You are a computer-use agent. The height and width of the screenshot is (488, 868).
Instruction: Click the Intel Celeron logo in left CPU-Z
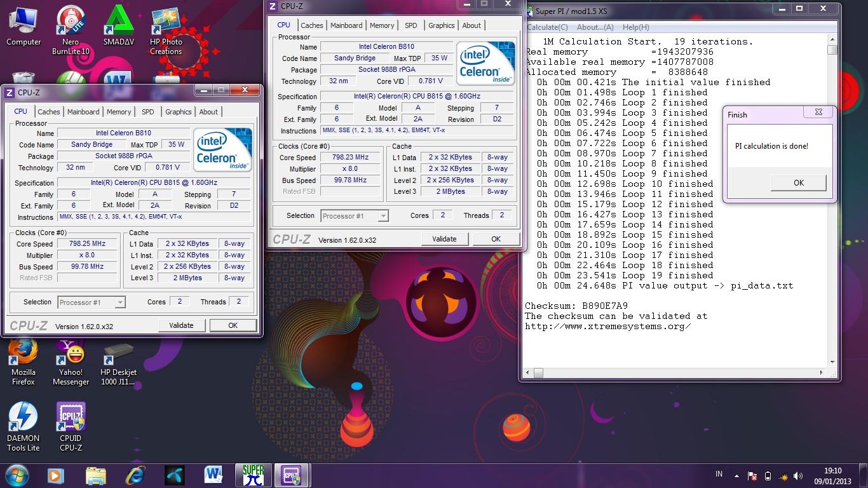222,150
